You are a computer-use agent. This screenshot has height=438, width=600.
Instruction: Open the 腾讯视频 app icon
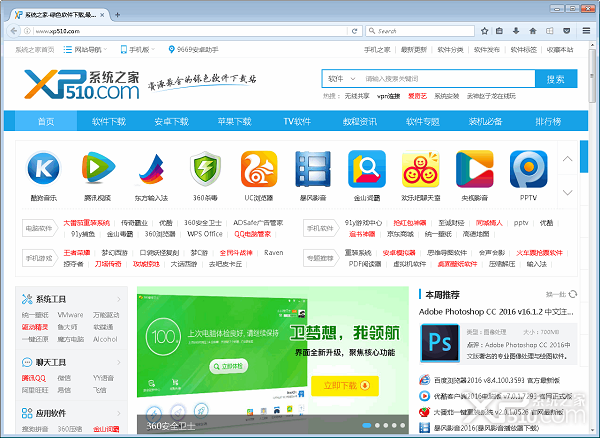point(98,169)
